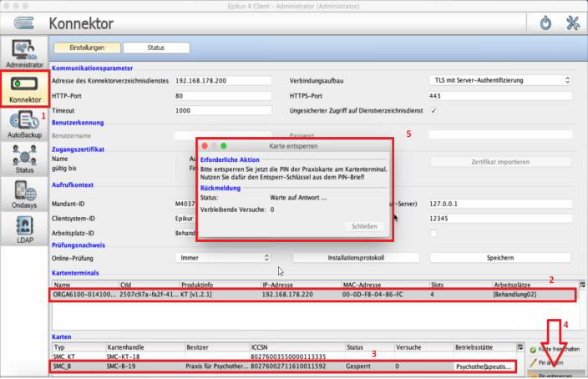Open column chooser icon of Kartenterminals table
Screen dimensions: 588x379
point(582,285)
